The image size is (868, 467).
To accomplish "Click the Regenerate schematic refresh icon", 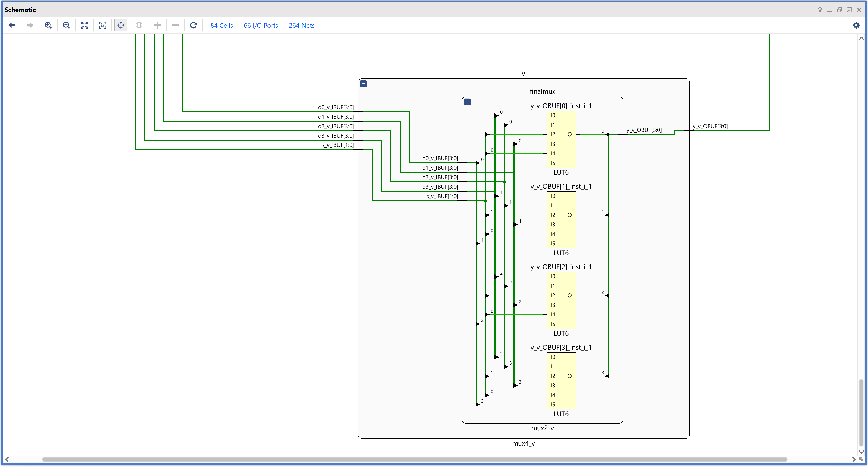I will pos(193,25).
